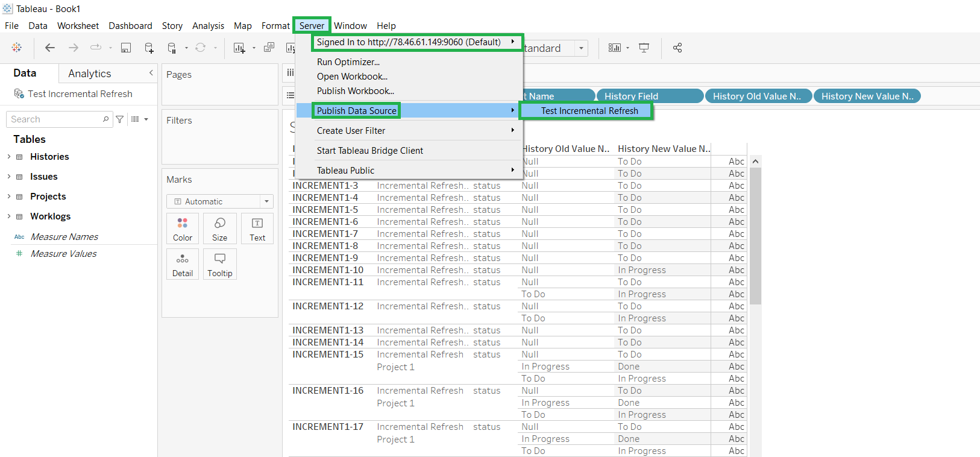Switch to the Analytics tab

coord(90,74)
